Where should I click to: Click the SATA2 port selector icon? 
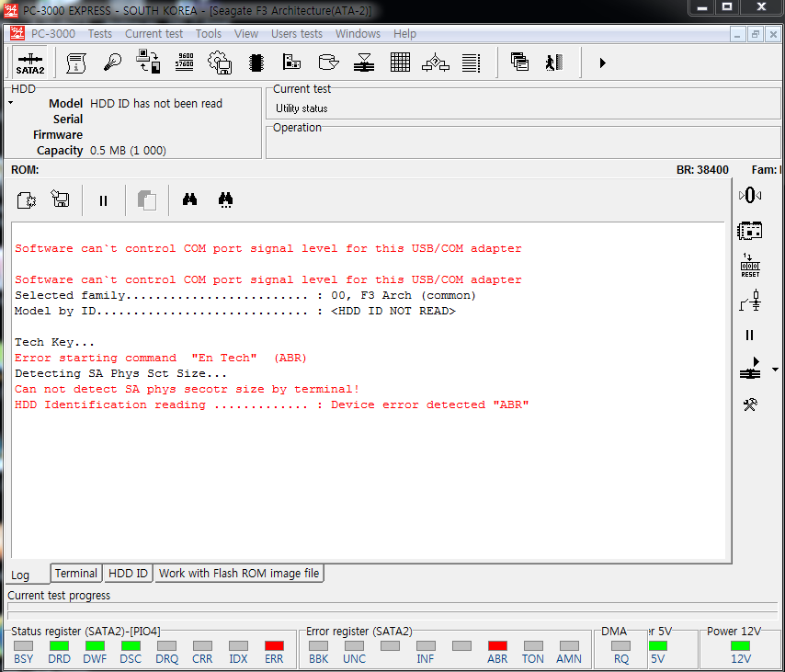(x=30, y=63)
